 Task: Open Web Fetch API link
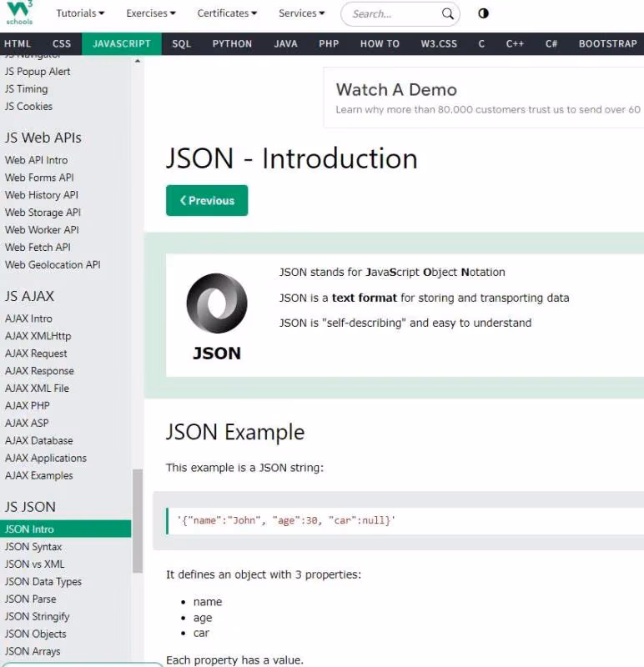[38, 248]
